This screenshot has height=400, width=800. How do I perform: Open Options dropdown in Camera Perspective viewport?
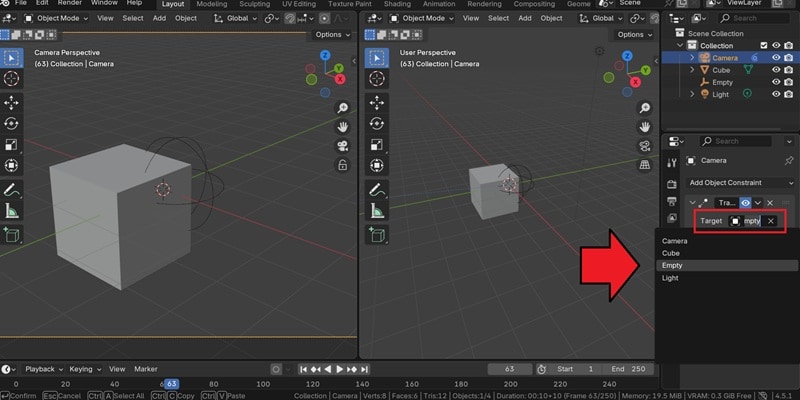332,35
